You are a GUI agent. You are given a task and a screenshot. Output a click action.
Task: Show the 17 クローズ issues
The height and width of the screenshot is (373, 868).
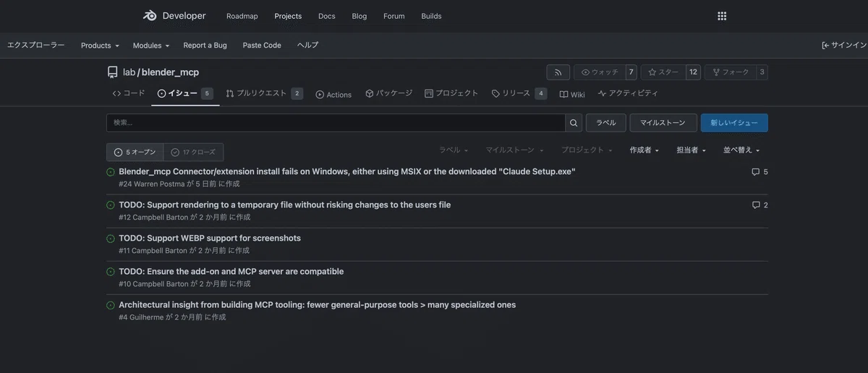[193, 153]
